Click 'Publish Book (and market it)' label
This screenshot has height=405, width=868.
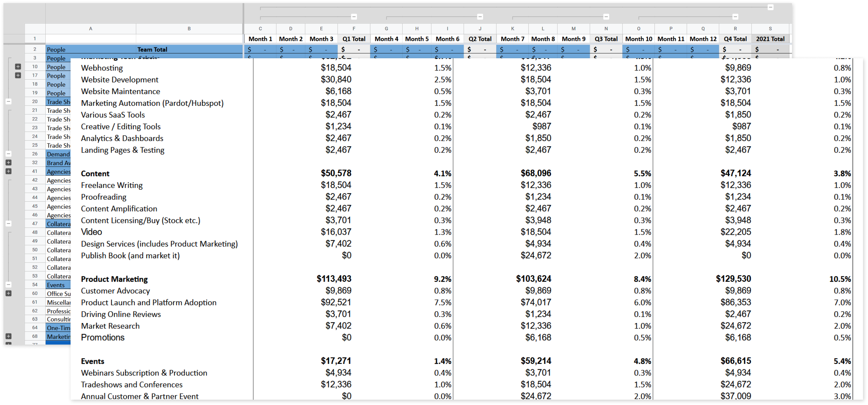[x=130, y=256]
